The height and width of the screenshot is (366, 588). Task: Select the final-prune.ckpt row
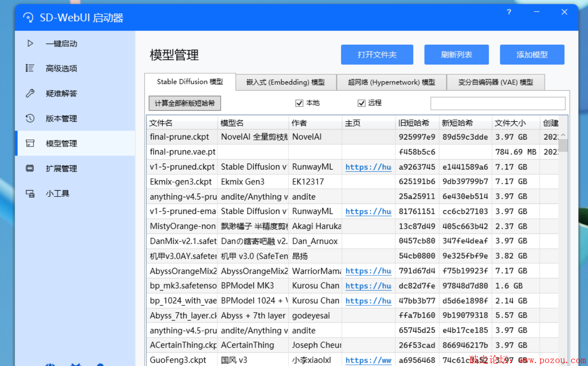point(352,137)
